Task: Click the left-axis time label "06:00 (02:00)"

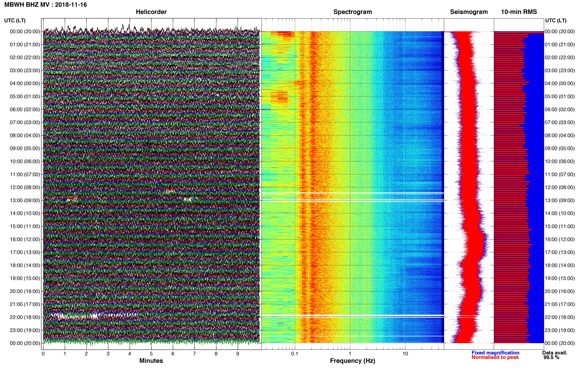Action: tap(25, 110)
